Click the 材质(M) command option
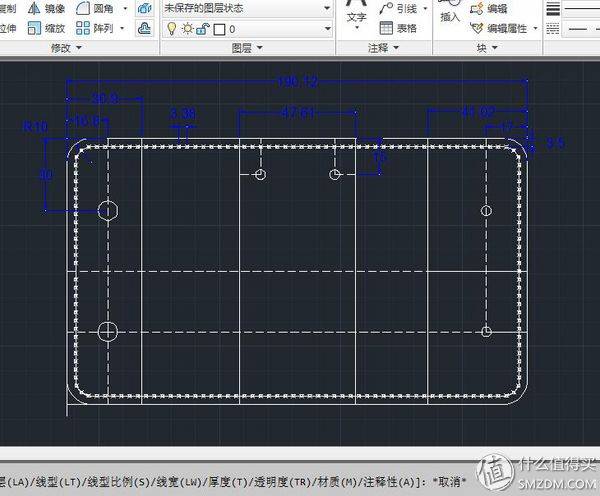600x496 pixels. click(340, 482)
